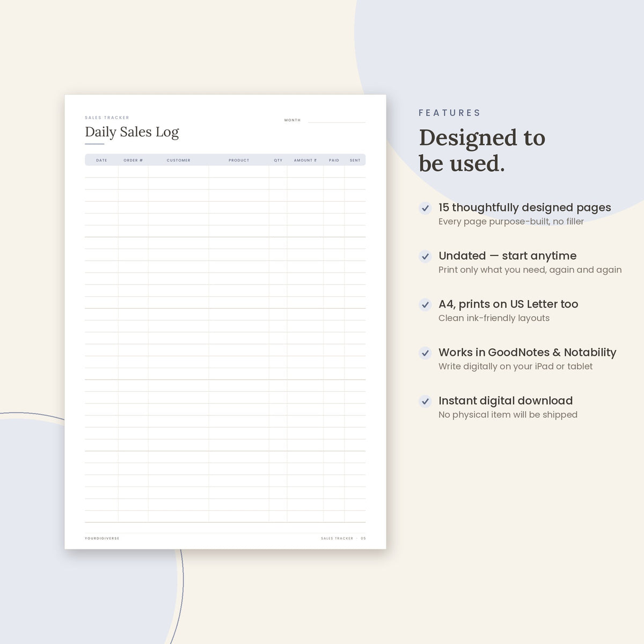Click the SENT column header
Screen dimensions: 644x644
(355, 160)
